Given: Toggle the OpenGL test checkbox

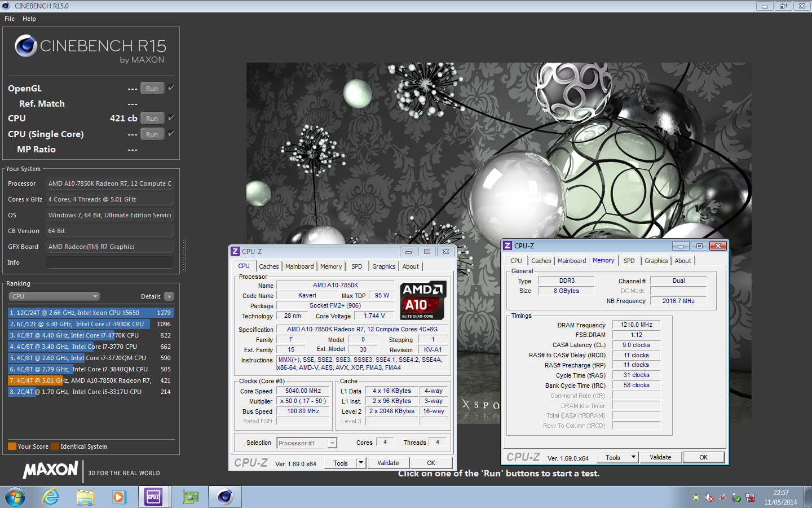Looking at the screenshot, I should pyautogui.click(x=171, y=87).
